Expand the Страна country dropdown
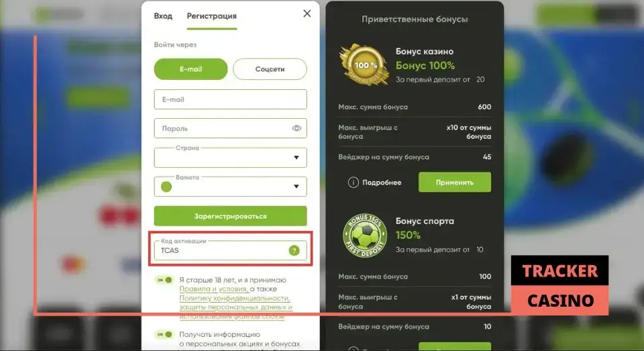This screenshot has height=351, width=644. point(230,158)
